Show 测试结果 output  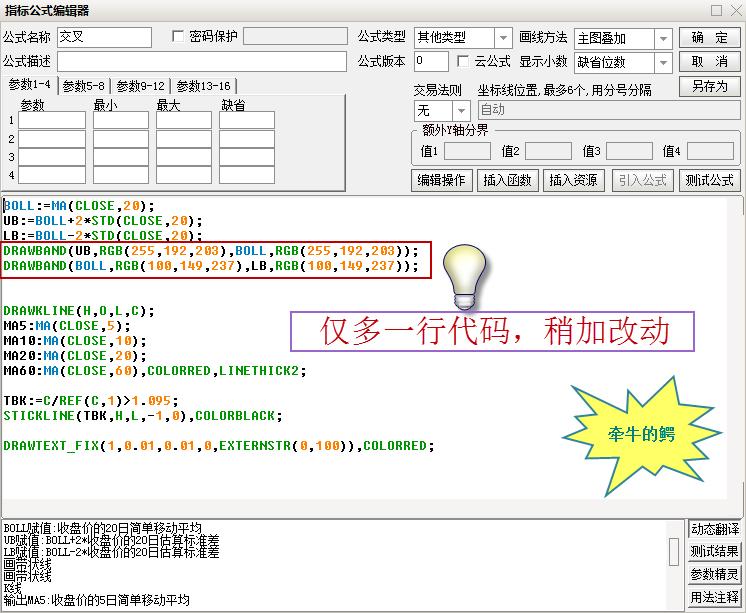pyautogui.click(x=715, y=552)
